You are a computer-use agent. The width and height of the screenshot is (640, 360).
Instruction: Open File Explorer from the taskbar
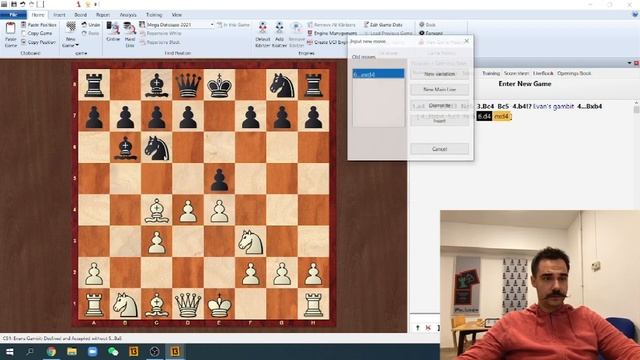point(72,351)
